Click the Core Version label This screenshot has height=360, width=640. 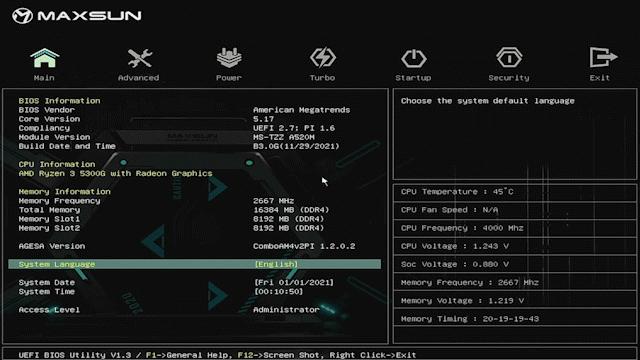[x=49, y=119]
